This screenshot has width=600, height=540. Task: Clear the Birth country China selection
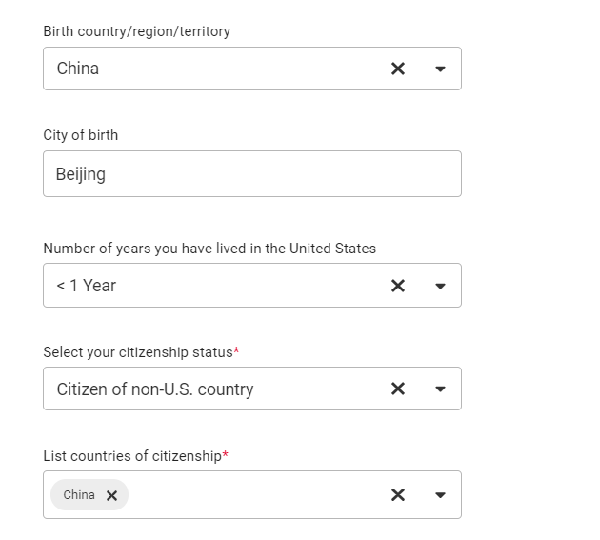[398, 69]
